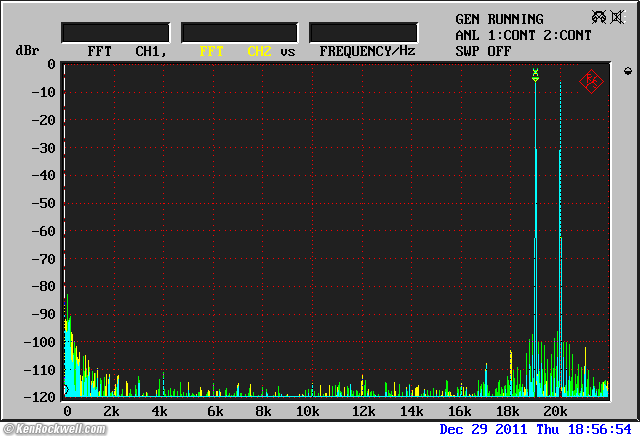Click the small dome indicator right of graph
This screenshot has width=640, height=436.
[x=628, y=71]
